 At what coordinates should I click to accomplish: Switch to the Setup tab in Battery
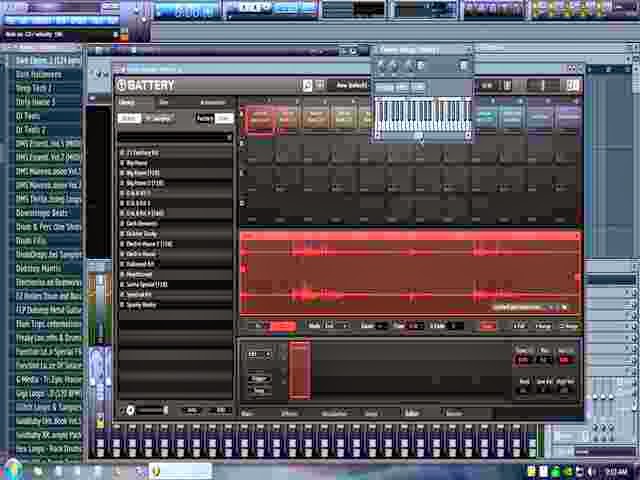point(371,413)
